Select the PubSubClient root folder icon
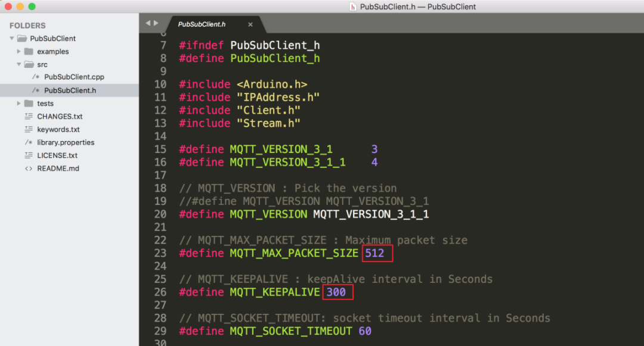 coord(22,39)
